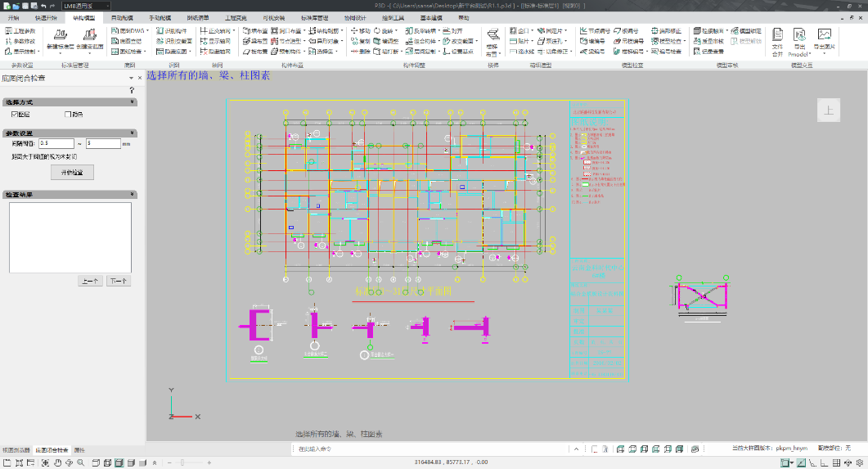Click the 下一个 next button
The height and width of the screenshot is (469, 868).
119,281
